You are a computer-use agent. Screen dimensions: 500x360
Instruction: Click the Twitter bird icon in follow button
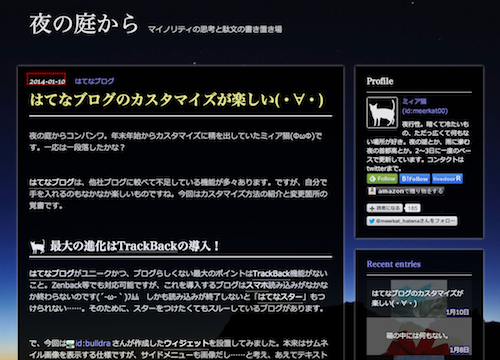[372, 221]
